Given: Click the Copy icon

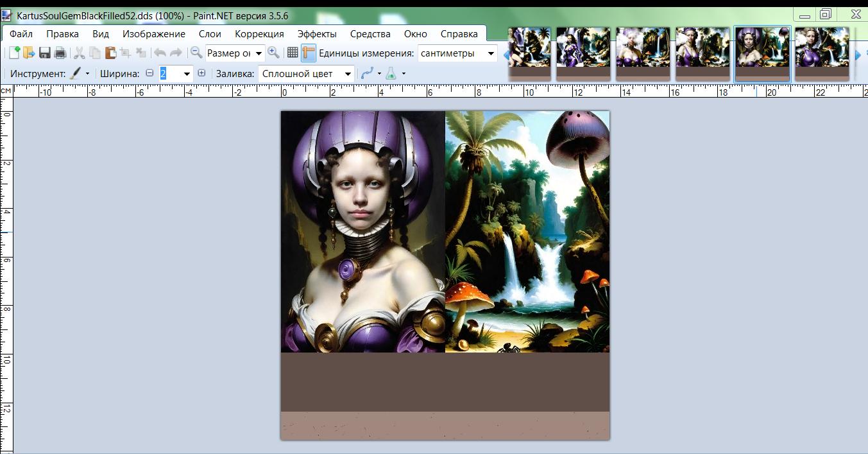Looking at the screenshot, I should tap(94, 53).
